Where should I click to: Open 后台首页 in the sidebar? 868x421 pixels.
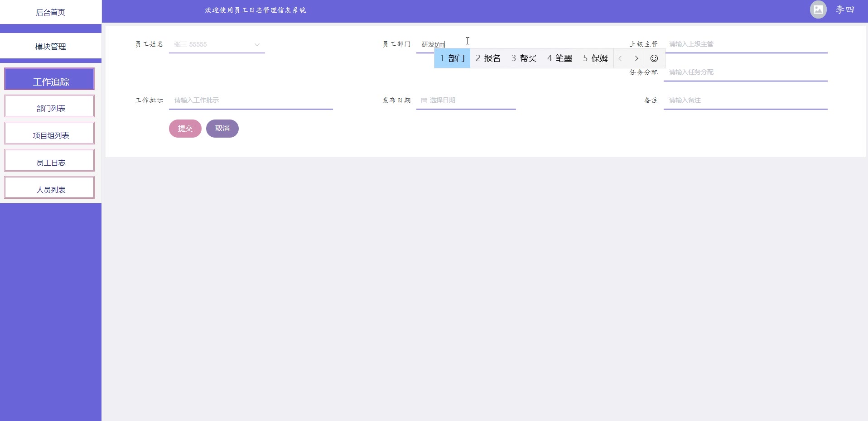point(51,12)
